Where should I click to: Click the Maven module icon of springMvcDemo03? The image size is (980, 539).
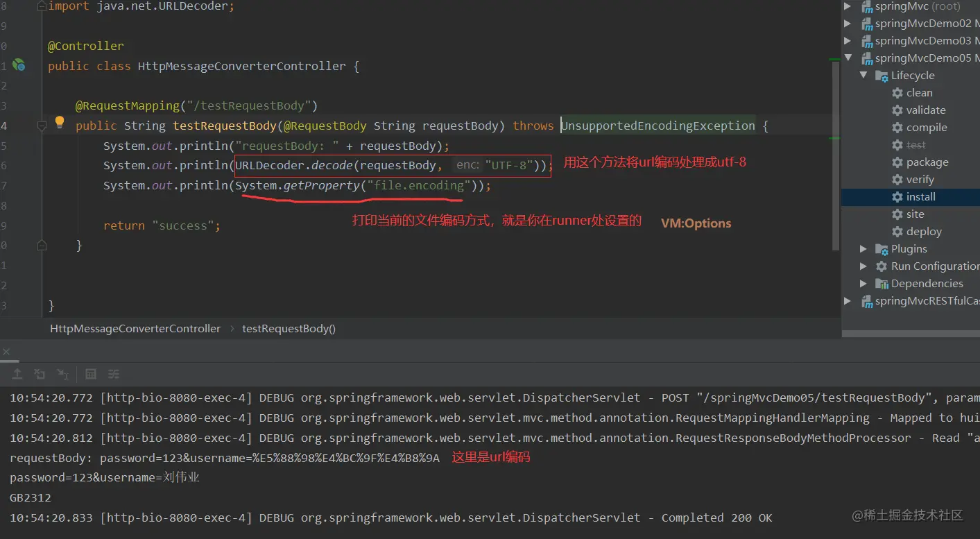point(866,41)
